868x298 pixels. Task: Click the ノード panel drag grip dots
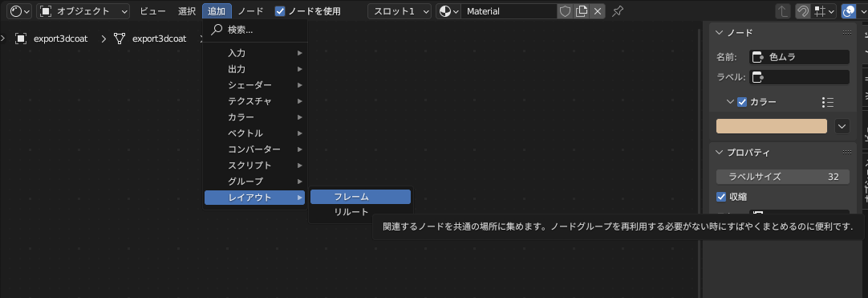click(x=847, y=33)
